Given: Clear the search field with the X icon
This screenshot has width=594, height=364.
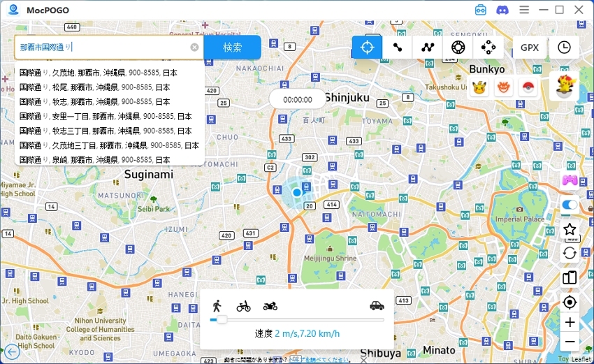Looking at the screenshot, I should point(194,48).
